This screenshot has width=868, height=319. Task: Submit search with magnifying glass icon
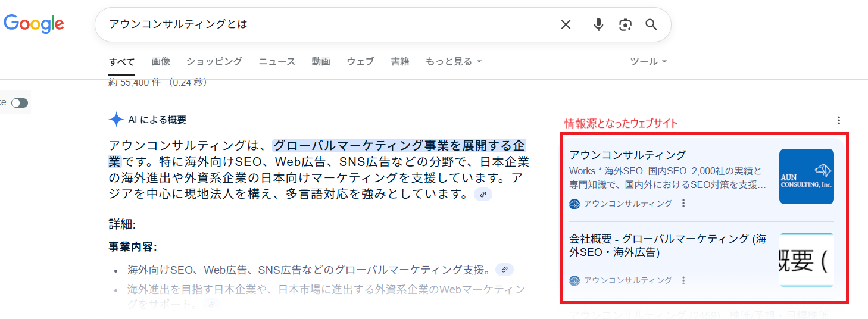coord(651,24)
